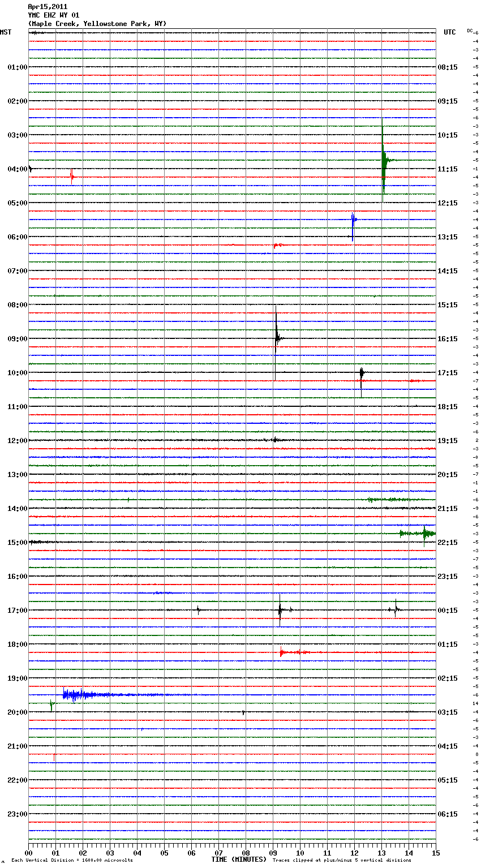Click minute tick 15 on bottom axis
Screen dimensions: 481x868
(x=436, y=853)
